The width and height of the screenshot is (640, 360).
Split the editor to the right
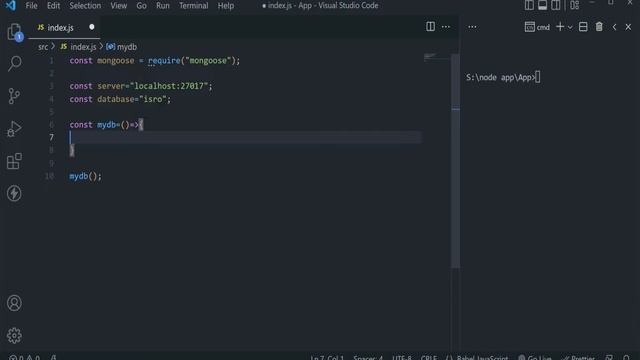pos(430,27)
